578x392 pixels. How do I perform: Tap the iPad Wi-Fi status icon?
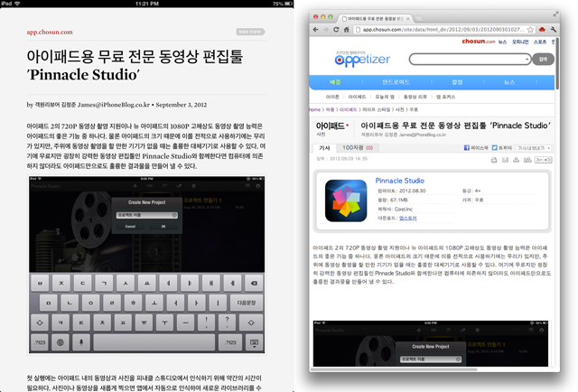17,4
